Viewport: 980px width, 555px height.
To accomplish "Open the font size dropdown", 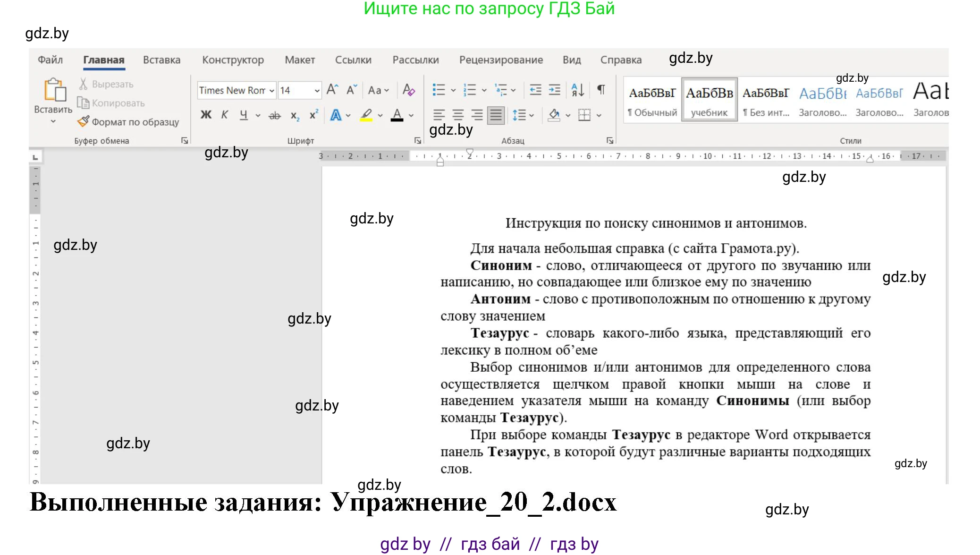I will coord(316,90).
